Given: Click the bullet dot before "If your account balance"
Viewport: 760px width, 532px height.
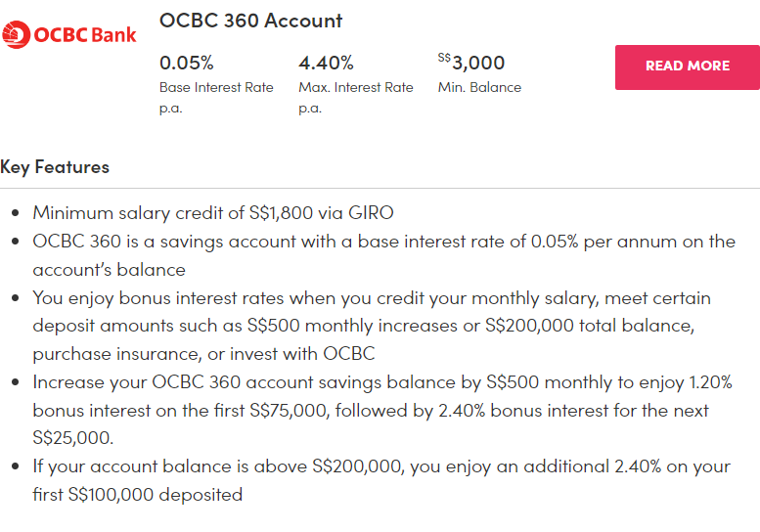Looking at the screenshot, I should pos(14,467).
